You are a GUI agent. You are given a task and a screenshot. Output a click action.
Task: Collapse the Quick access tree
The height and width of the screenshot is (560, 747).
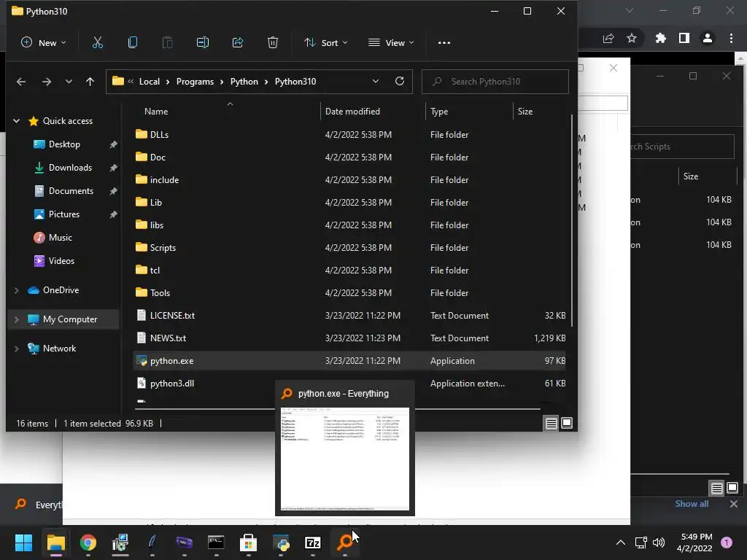pos(16,121)
